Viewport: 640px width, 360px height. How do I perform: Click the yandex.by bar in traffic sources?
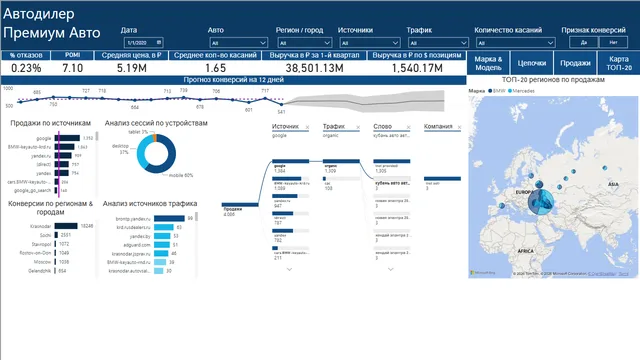pyautogui.click(x=162, y=236)
